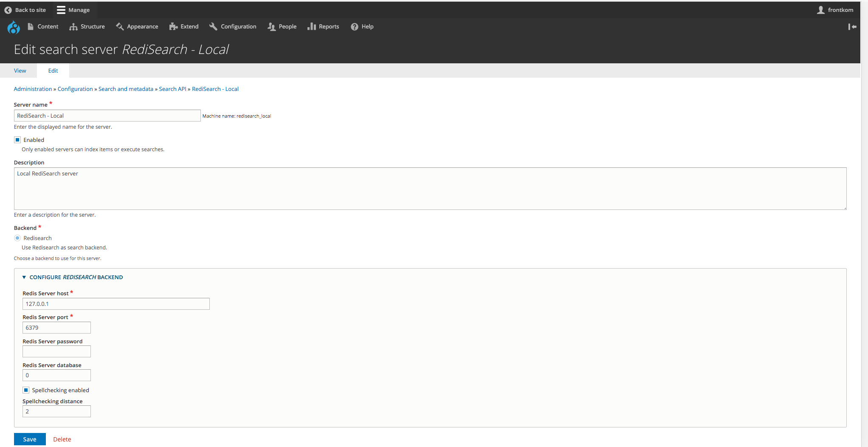Open the frontkom user account menu
This screenshot has height=447, width=868.
tap(835, 10)
